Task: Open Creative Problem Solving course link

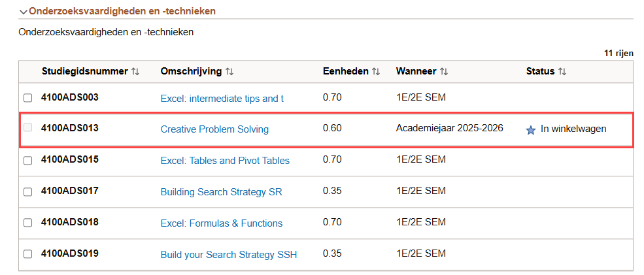Action: [x=214, y=129]
